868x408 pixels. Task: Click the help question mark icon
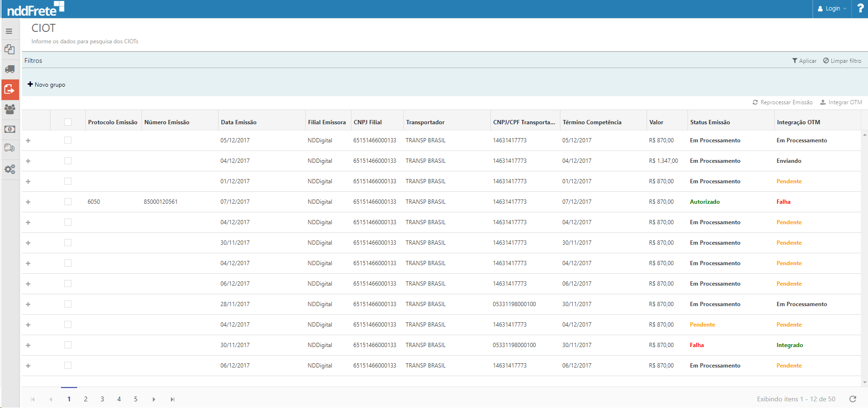[860, 9]
